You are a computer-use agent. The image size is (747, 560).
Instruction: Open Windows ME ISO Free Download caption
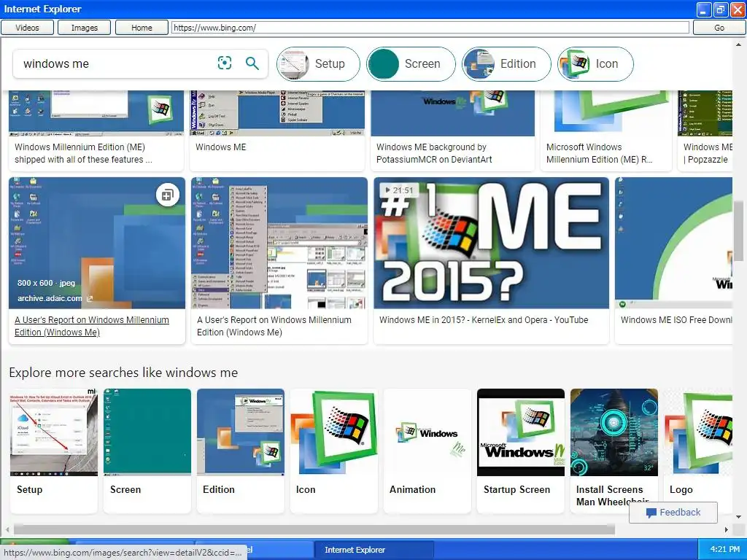coord(676,320)
